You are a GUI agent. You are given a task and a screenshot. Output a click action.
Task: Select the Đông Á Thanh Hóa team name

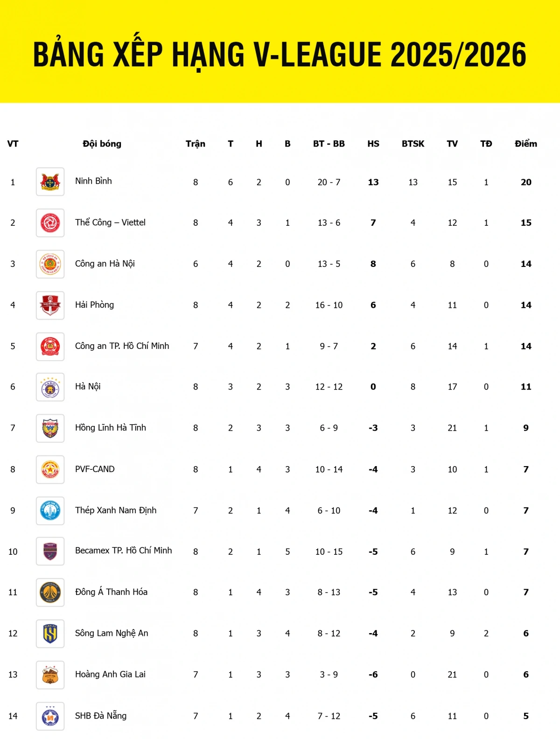click(x=111, y=592)
